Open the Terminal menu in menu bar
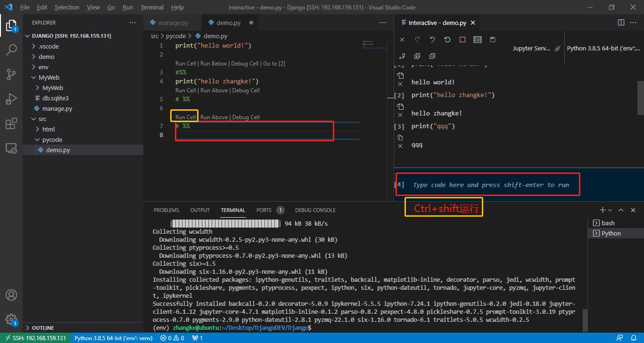Image resolution: width=644 pixels, height=343 pixels. 152,8
